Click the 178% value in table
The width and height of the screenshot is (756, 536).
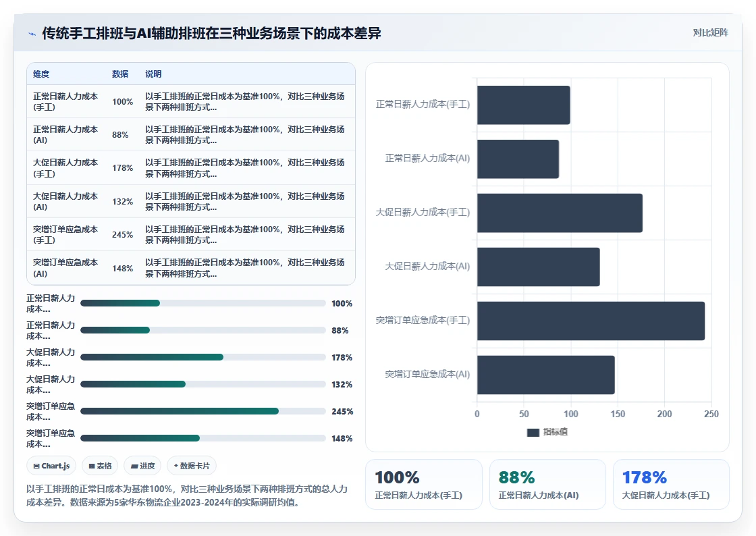pos(122,167)
